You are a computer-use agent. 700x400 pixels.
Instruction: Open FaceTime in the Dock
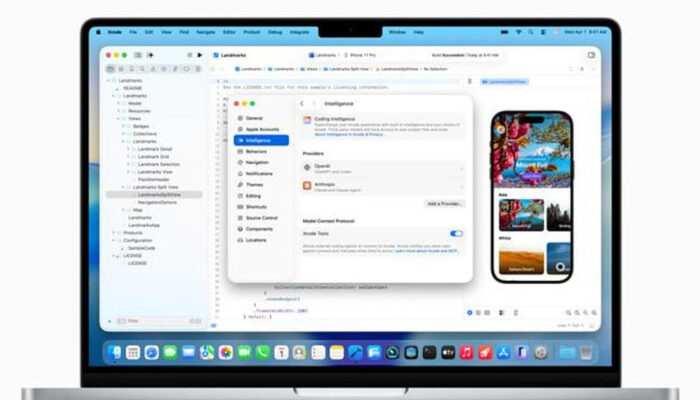click(x=244, y=352)
